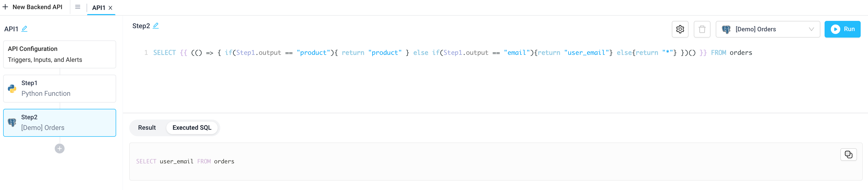Switch to the Result tab
The image size is (868, 190).
click(147, 128)
